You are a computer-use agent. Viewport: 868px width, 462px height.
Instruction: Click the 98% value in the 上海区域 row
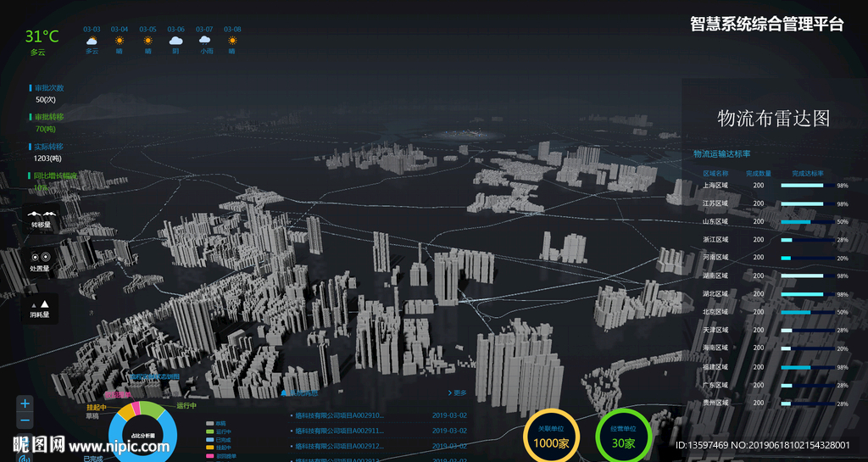point(843,186)
